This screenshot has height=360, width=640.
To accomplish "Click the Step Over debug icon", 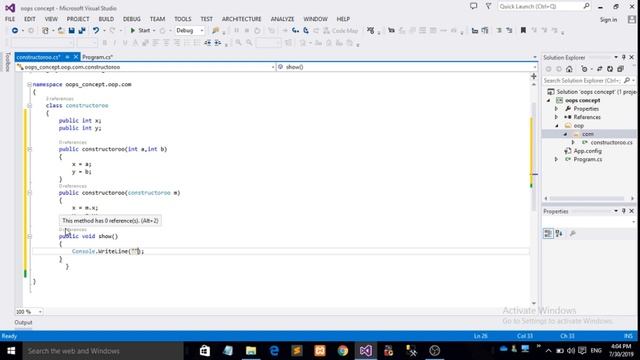I will [x=306, y=31].
